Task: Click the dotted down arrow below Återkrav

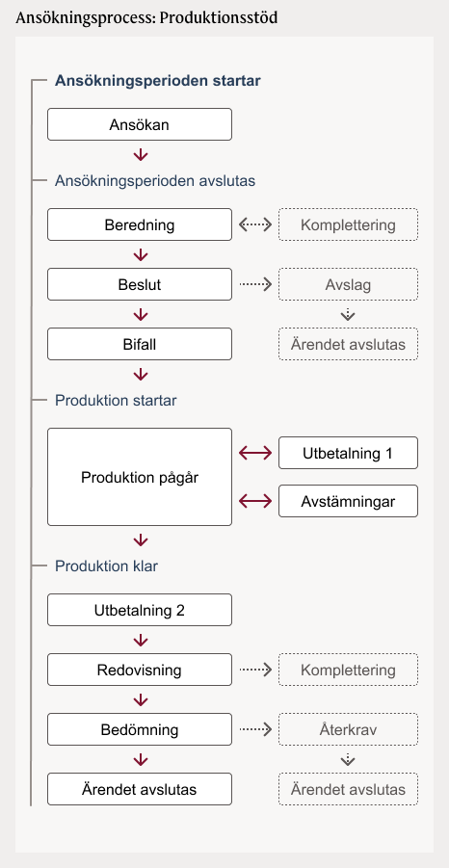Action: tap(348, 760)
